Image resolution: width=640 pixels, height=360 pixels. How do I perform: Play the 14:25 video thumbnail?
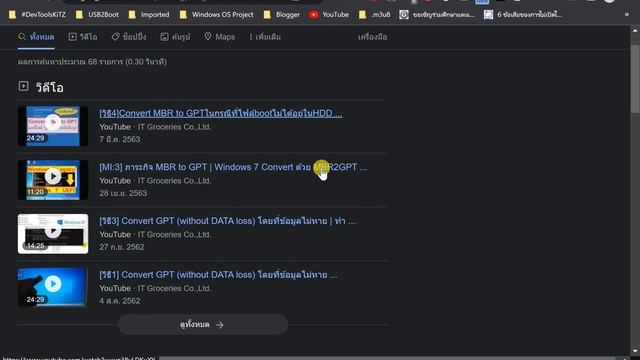point(53,234)
